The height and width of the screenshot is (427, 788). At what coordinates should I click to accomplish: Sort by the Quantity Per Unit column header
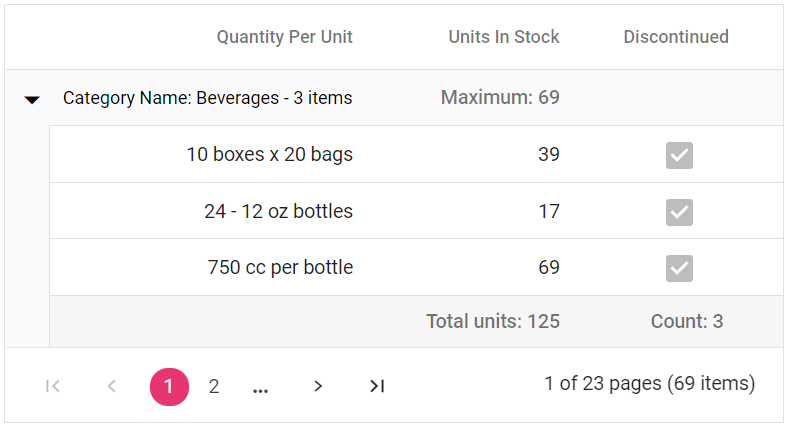point(284,37)
